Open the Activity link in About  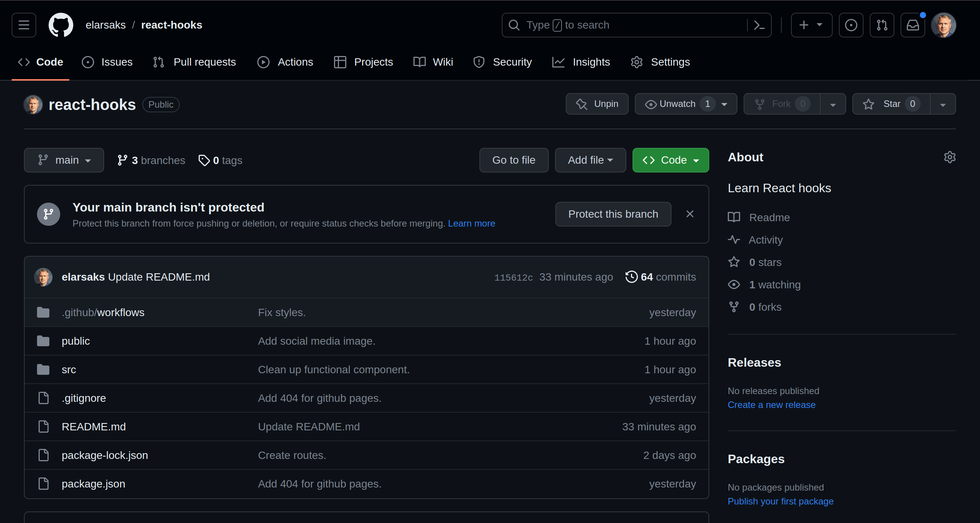[x=756, y=240]
